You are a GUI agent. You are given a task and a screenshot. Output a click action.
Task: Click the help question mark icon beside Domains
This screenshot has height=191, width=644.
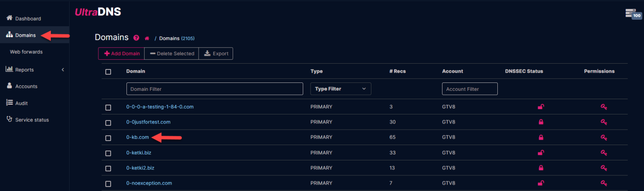tap(136, 38)
